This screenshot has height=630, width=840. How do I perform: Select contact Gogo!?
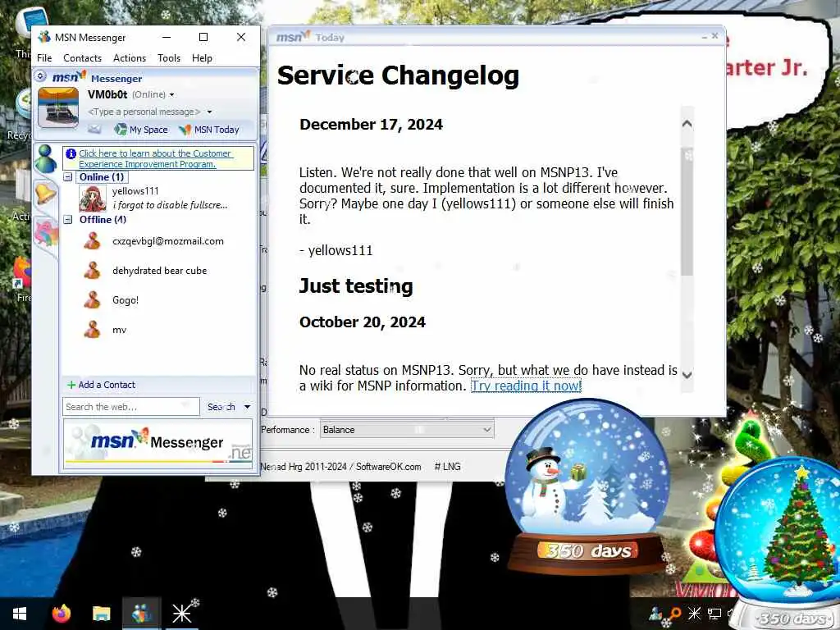pos(126,300)
